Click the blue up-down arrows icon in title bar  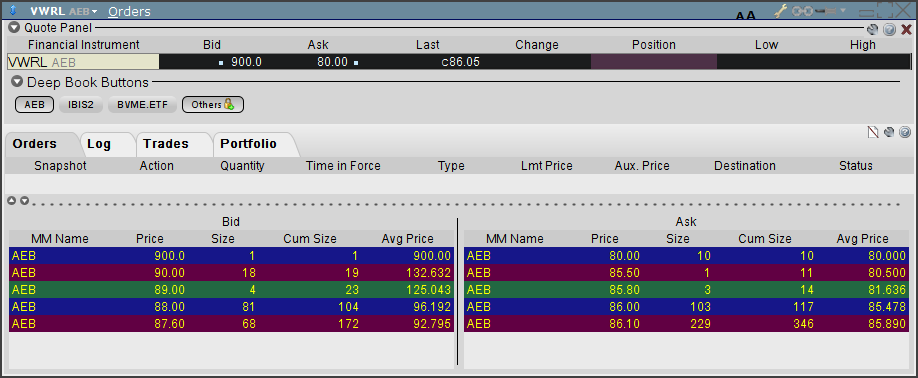click(13, 11)
